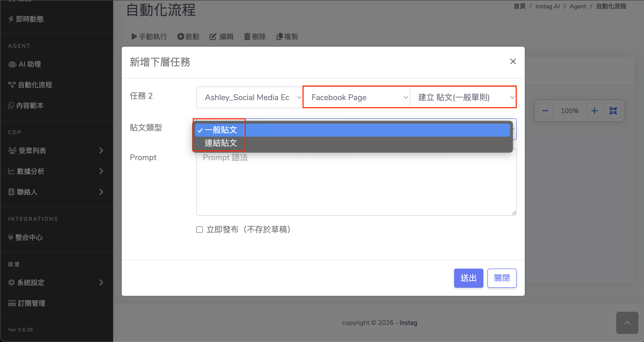Open the 建立 貼文(一般單則) action dropdown
Viewport: 644px width, 342px height.
pyautogui.click(x=463, y=97)
